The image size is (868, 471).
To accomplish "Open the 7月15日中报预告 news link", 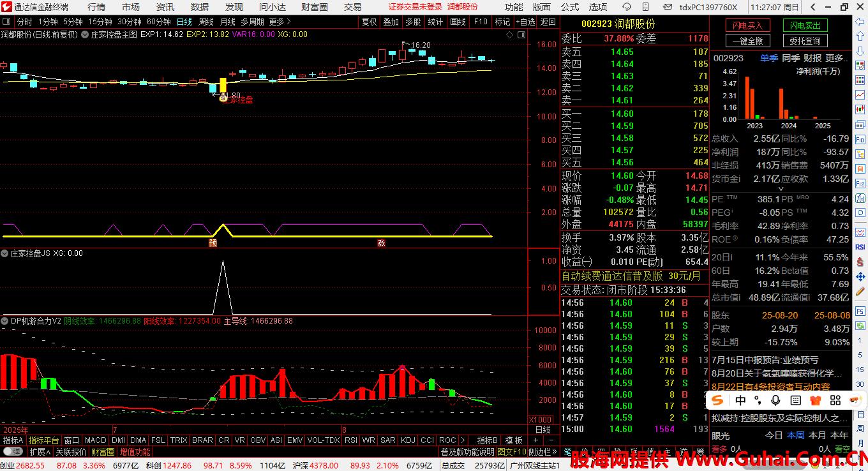I will point(765,360).
